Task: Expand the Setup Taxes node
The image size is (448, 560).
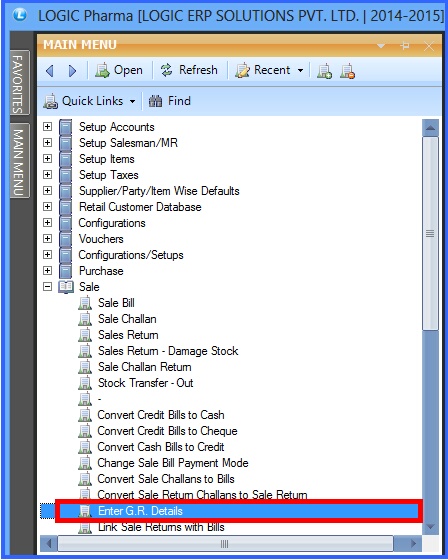Action: click(x=47, y=175)
